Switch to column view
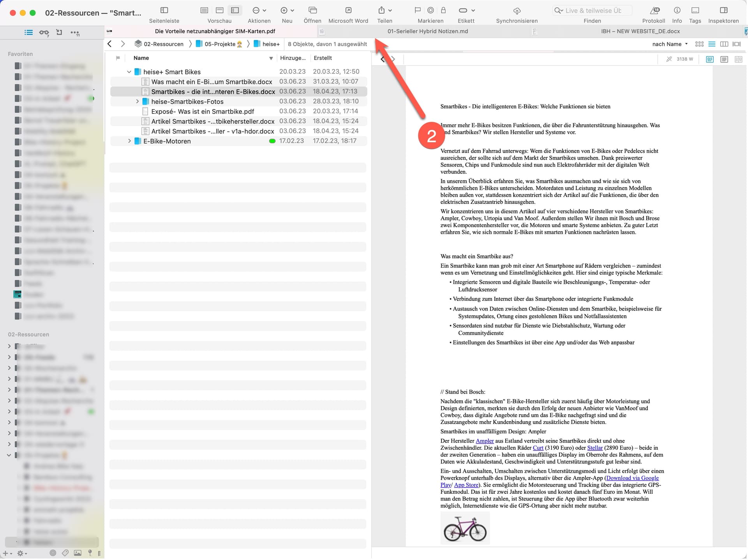Image resolution: width=748 pixels, height=560 pixels. click(x=724, y=44)
